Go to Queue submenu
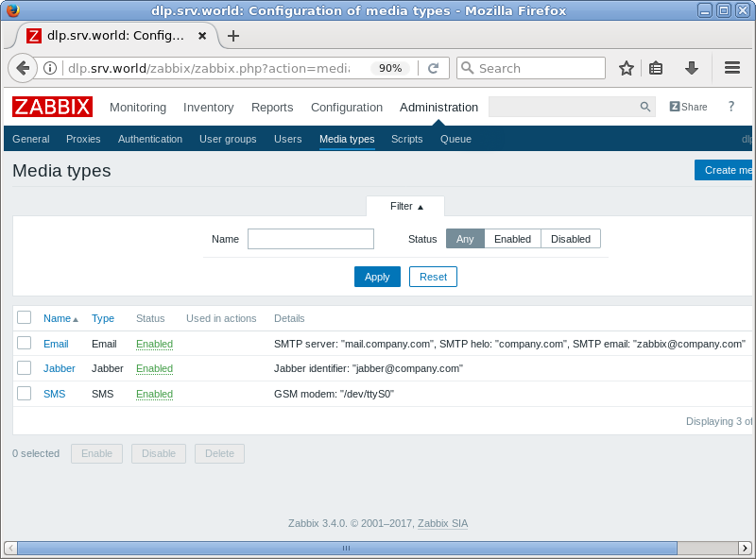The height and width of the screenshot is (559, 756). [455, 139]
